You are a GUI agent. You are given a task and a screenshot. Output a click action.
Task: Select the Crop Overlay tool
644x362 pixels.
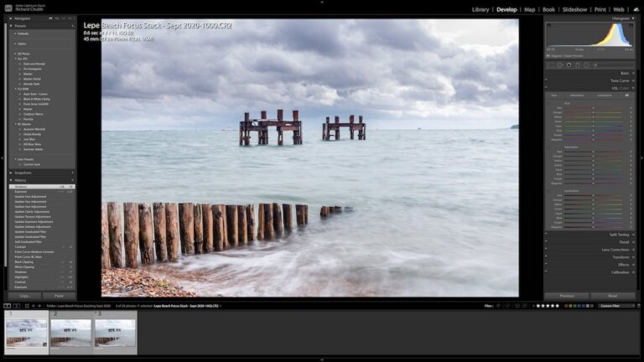pyautogui.click(x=550, y=65)
